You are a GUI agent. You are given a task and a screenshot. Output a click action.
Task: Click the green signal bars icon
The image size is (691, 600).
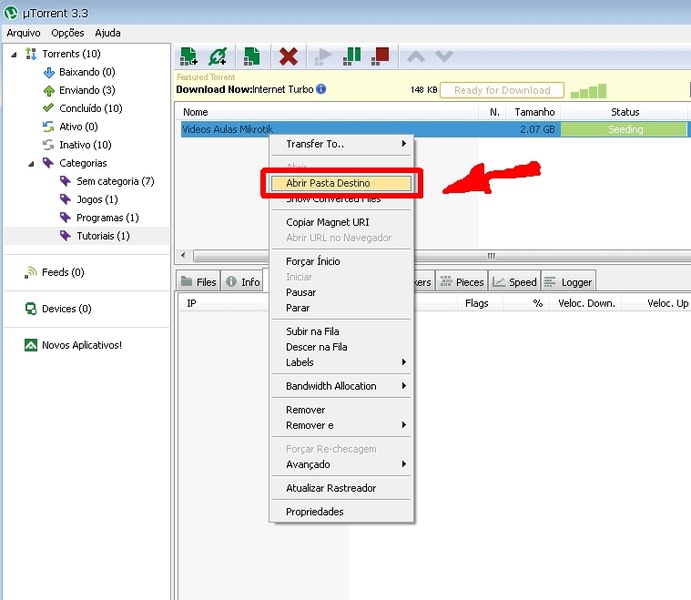(588, 91)
